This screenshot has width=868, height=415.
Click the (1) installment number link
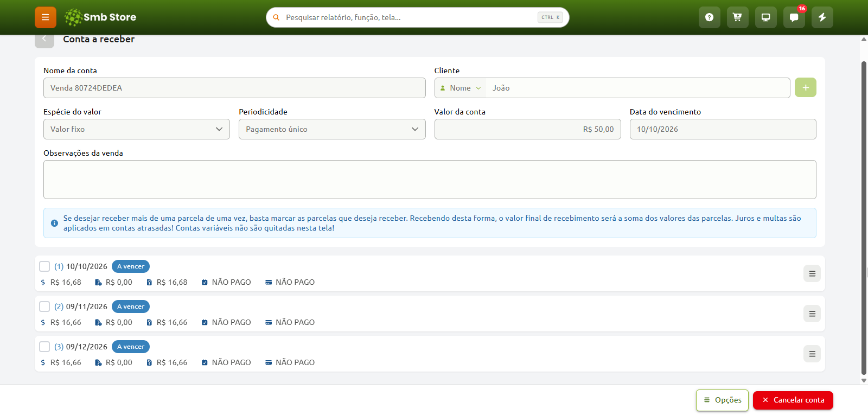tap(59, 266)
